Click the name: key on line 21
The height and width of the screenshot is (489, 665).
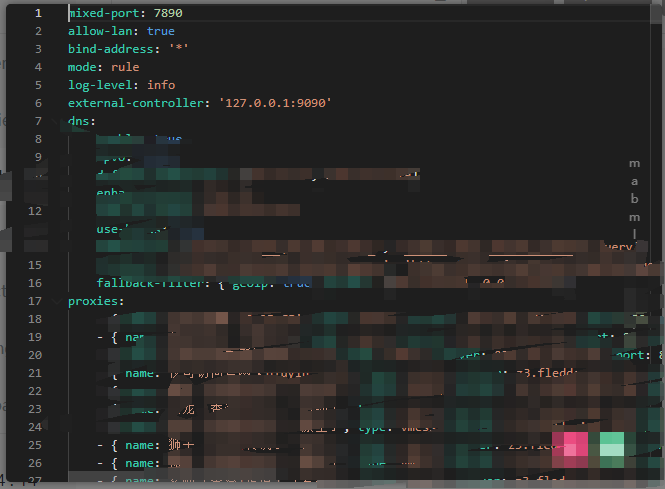144,373
